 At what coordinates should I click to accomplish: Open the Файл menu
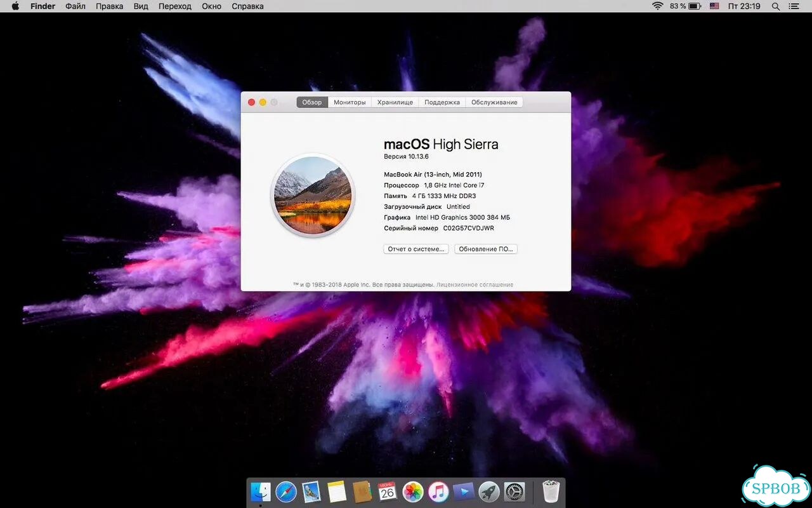coord(75,6)
